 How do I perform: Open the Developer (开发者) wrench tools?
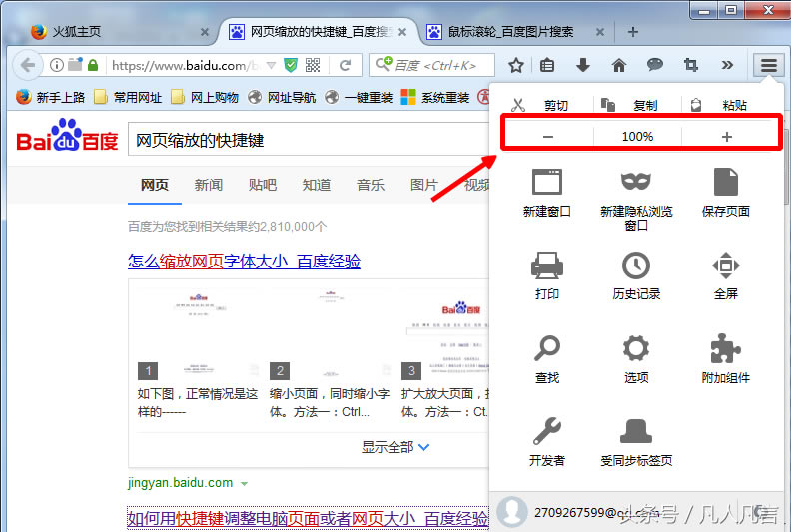(546, 431)
